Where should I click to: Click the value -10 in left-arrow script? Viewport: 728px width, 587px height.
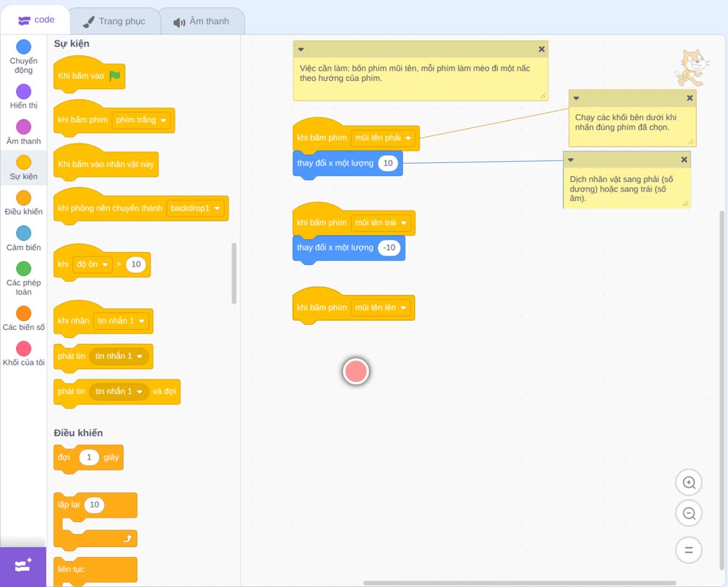[x=389, y=248]
